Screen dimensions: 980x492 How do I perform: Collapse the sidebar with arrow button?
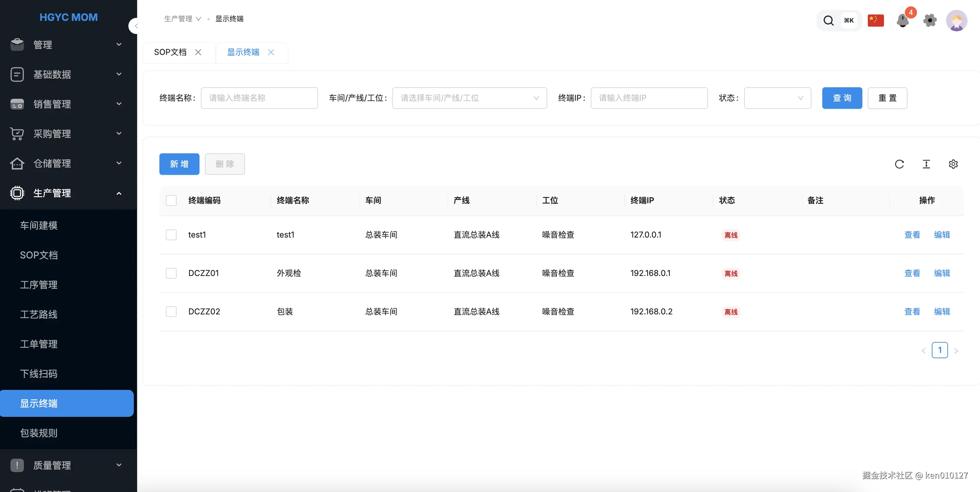136,26
